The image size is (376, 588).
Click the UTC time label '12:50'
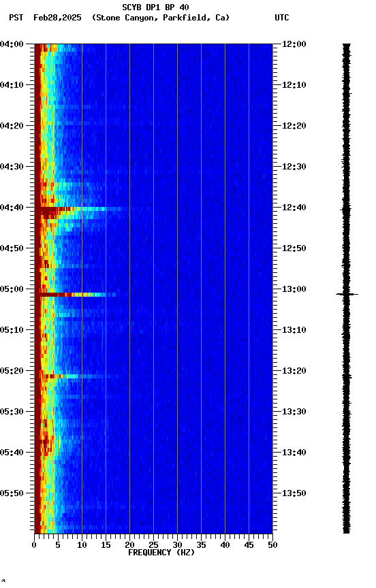pos(294,248)
